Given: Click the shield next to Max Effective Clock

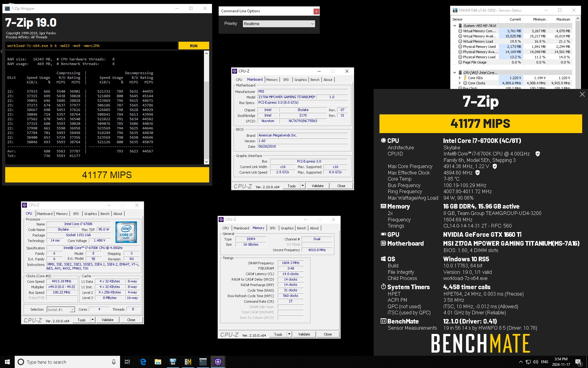Looking at the screenshot, I should click(x=477, y=173).
